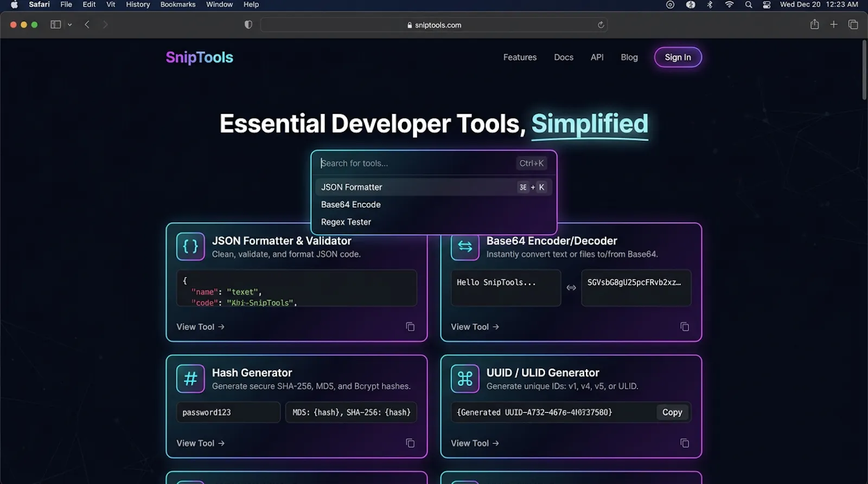Go back with Safari back arrow

click(x=87, y=24)
